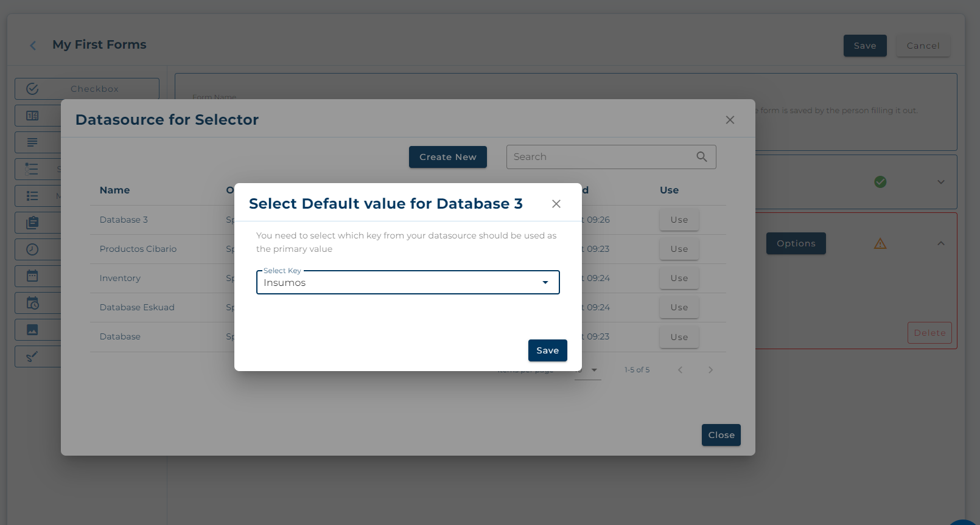Image resolution: width=980 pixels, height=525 pixels.
Task: Select the calendar date field icon
Action: pyautogui.click(x=33, y=276)
